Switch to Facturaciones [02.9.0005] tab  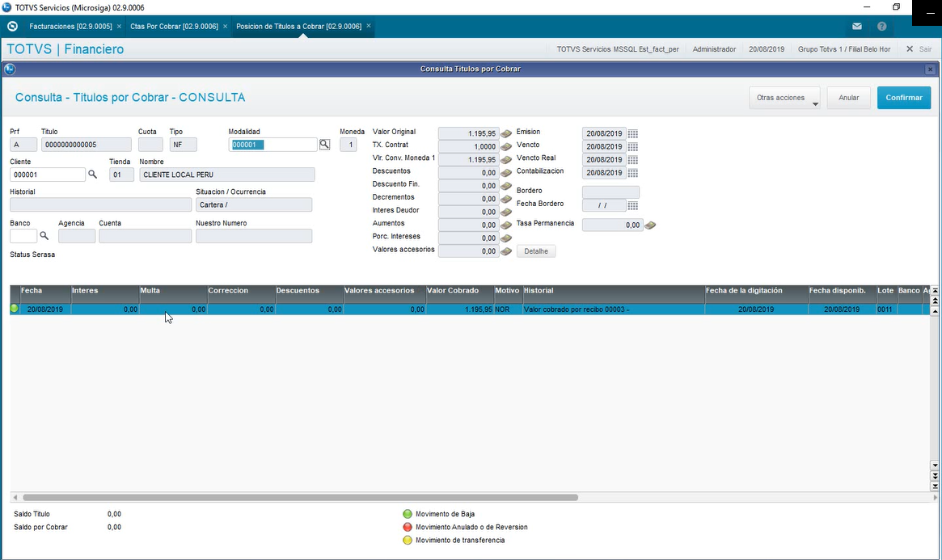click(70, 27)
